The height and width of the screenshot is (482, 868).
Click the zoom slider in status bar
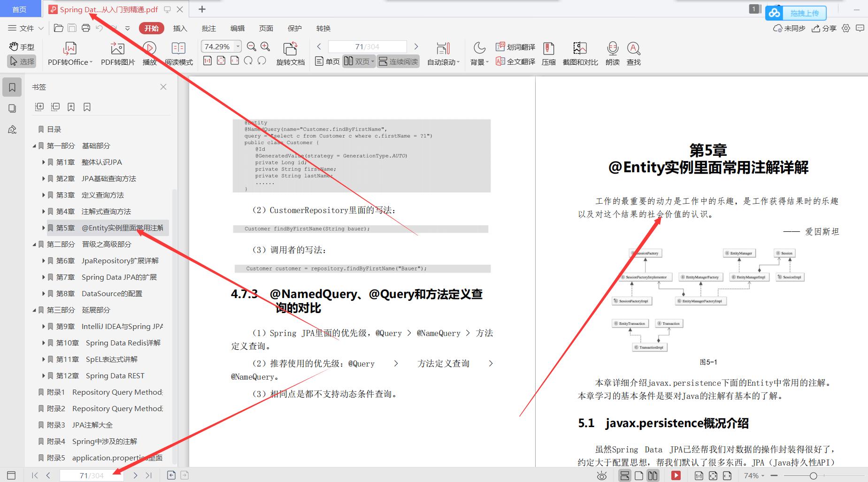click(x=813, y=476)
